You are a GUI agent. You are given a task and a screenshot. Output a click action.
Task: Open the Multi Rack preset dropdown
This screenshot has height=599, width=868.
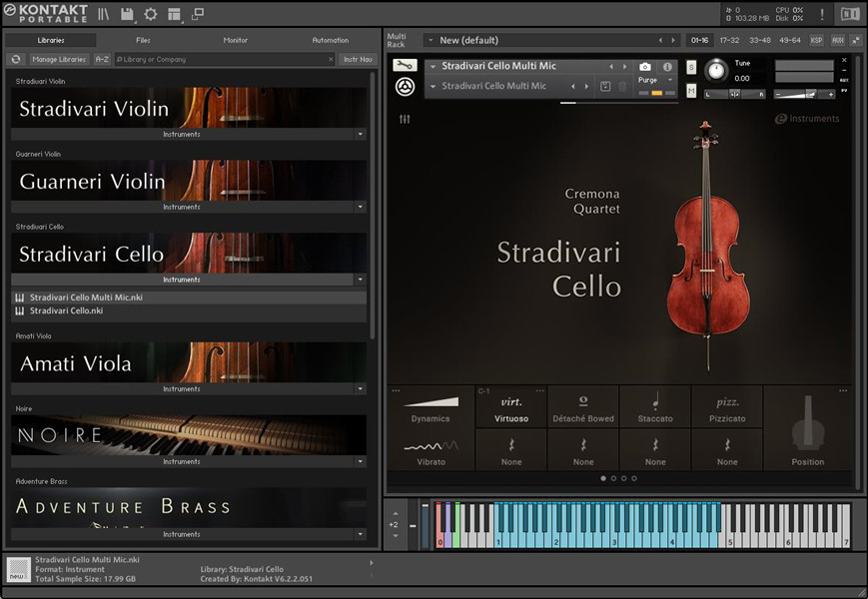(431, 40)
